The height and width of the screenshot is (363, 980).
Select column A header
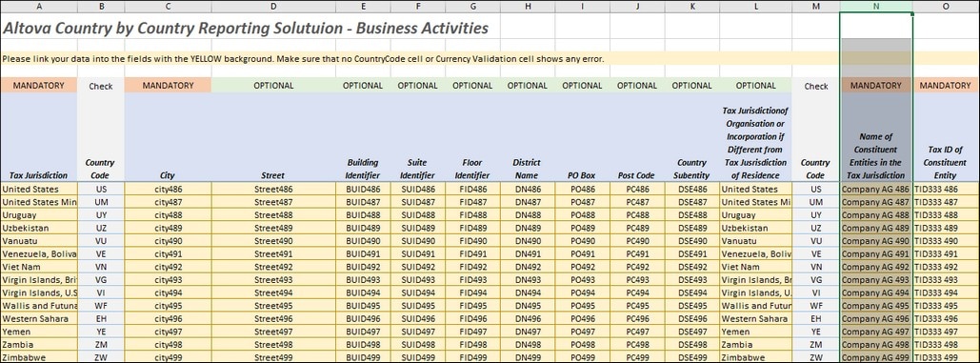pos(39,6)
